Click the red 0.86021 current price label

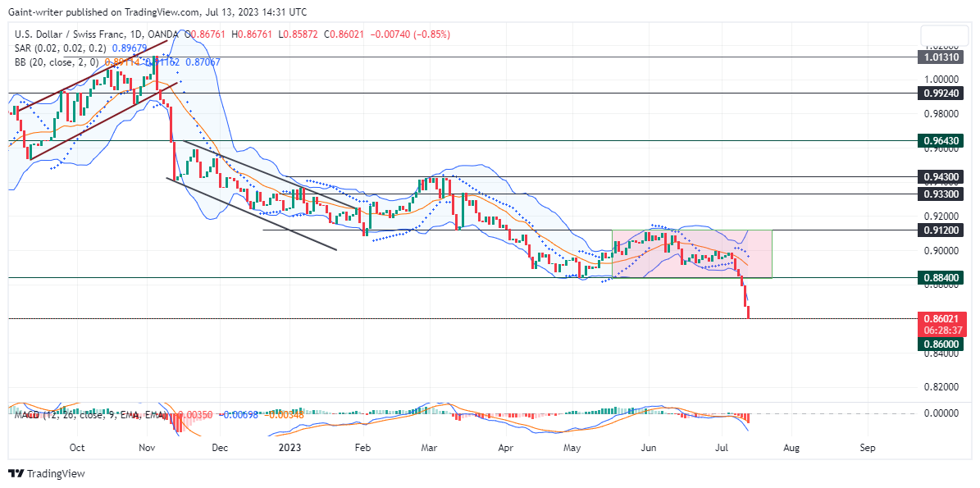coord(941,319)
